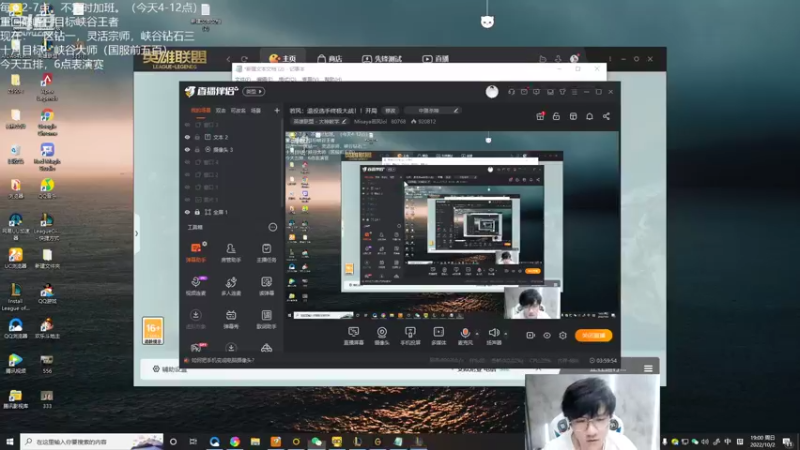The image size is (800, 450).
Task: Open the 歌词助手 tool
Action: click(x=266, y=319)
